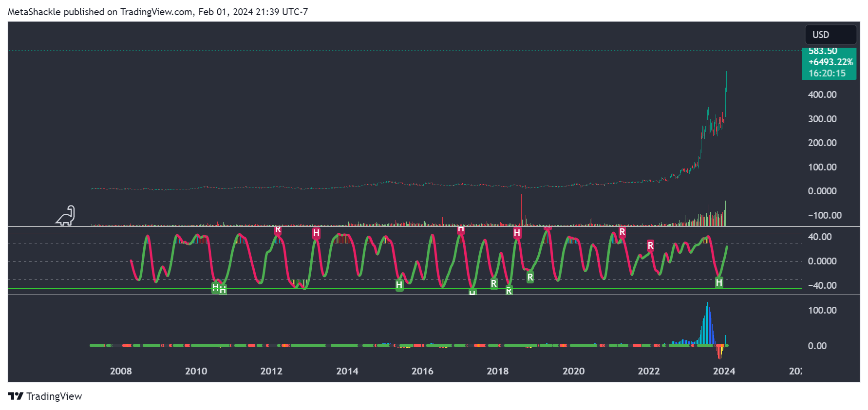
Task: Click the 0.00 label on bottom pane
Action: [x=817, y=346]
